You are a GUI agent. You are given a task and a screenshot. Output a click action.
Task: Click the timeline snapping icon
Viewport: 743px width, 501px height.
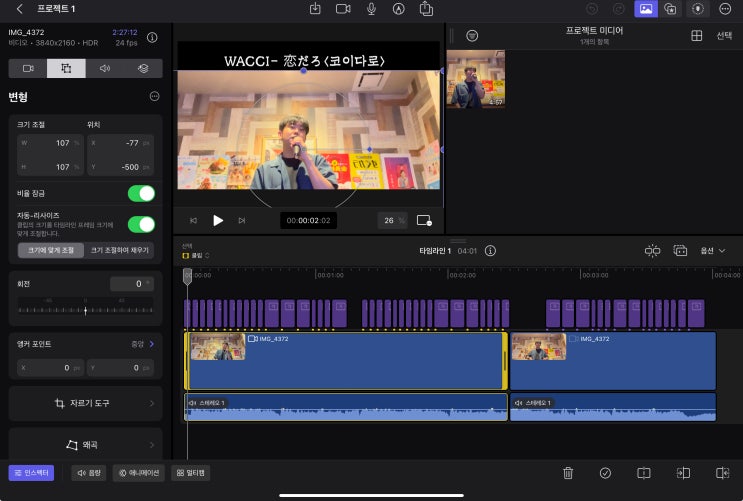[x=653, y=251]
